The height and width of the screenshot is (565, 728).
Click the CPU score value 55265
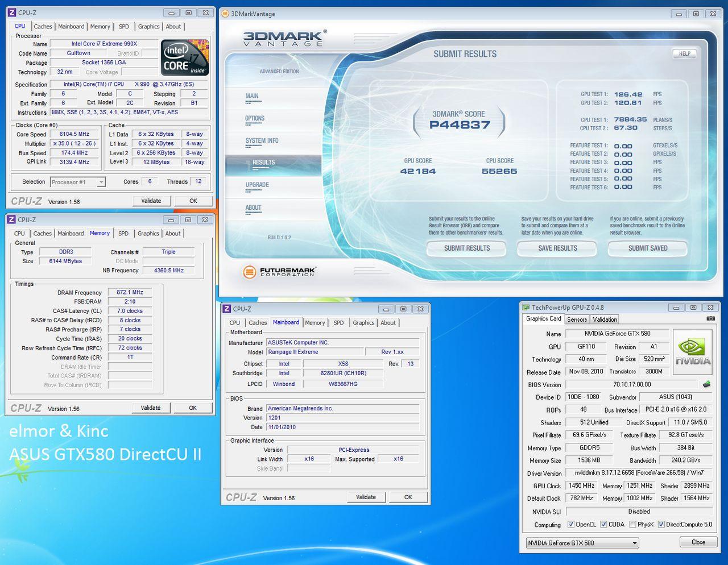(499, 171)
